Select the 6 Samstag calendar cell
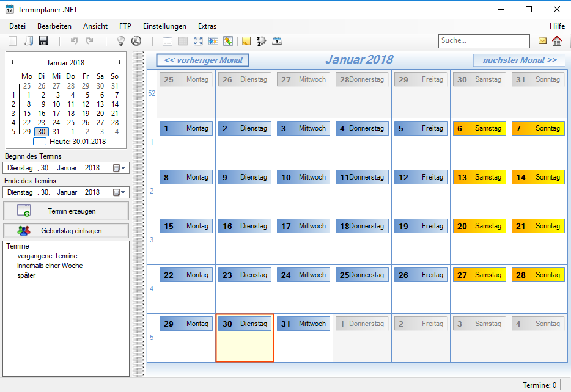This screenshot has height=392, width=571. tap(479, 142)
